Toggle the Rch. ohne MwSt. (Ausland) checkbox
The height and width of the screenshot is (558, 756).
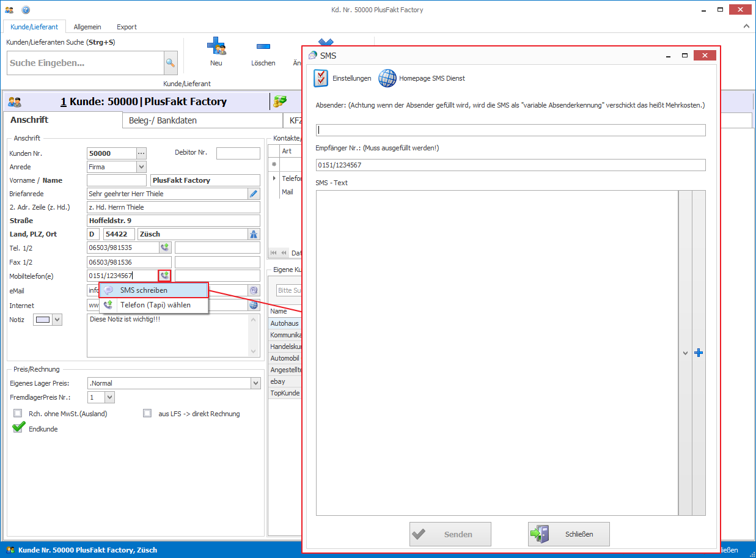(x=17, y=413)
